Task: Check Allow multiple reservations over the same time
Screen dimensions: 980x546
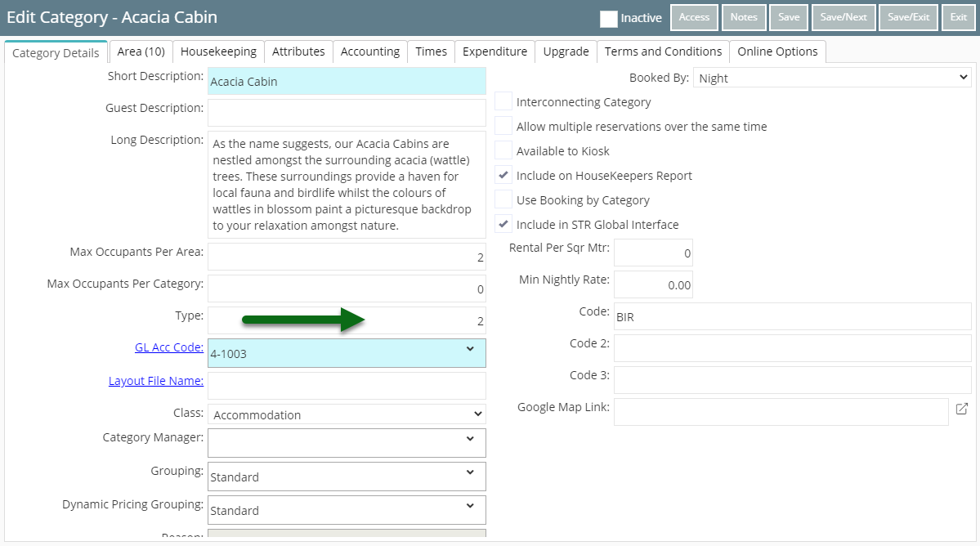Action: coord(503,126)
